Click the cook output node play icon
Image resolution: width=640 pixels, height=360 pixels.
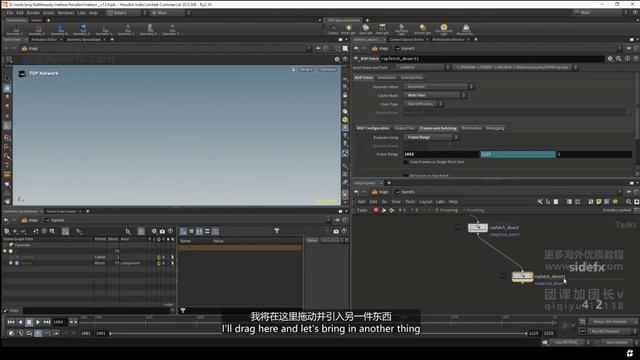(384, 210)
